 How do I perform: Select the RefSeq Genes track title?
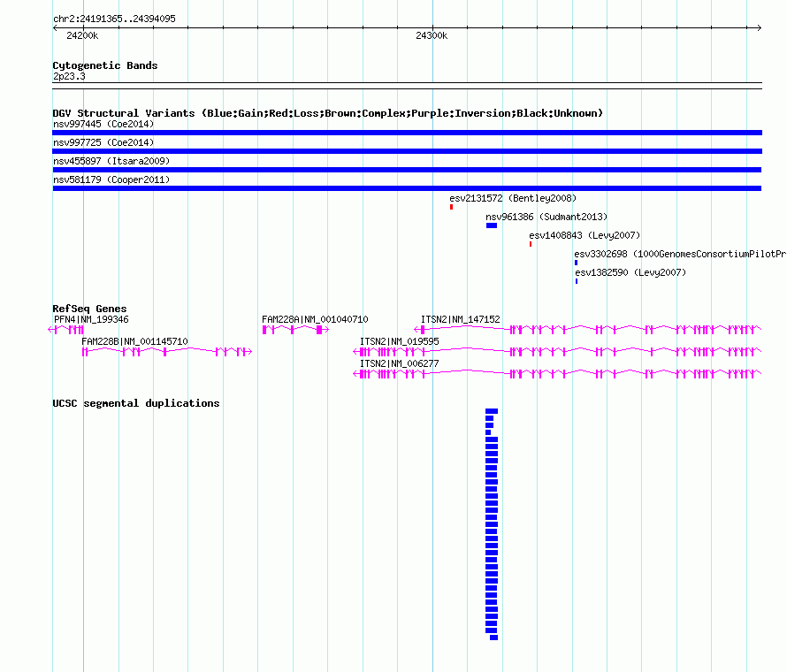tap(89, 309)
